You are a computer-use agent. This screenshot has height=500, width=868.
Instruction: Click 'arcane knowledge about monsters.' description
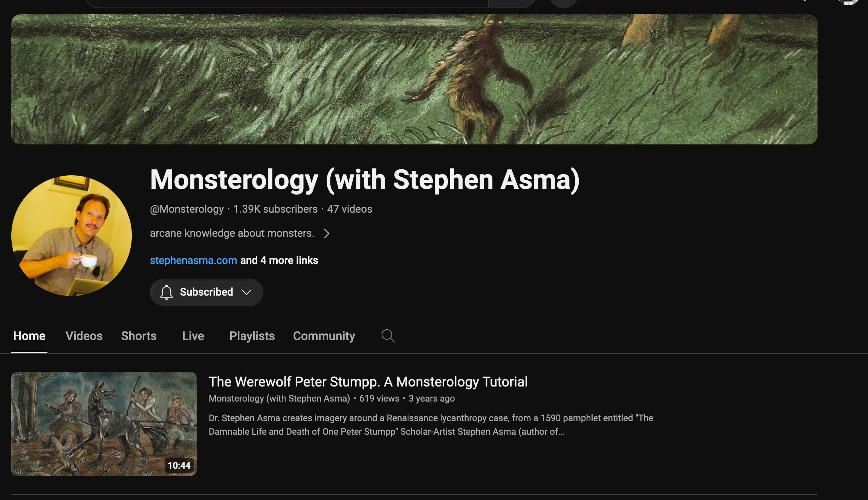click(232, 233)
